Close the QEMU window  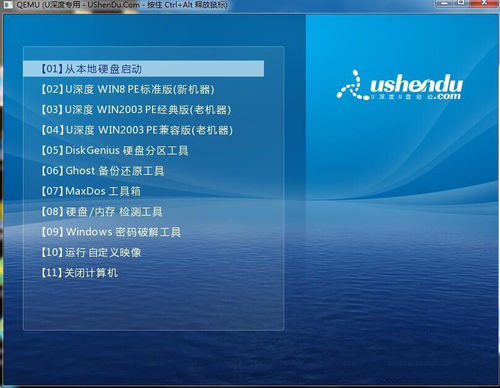(x=484, y=3)
